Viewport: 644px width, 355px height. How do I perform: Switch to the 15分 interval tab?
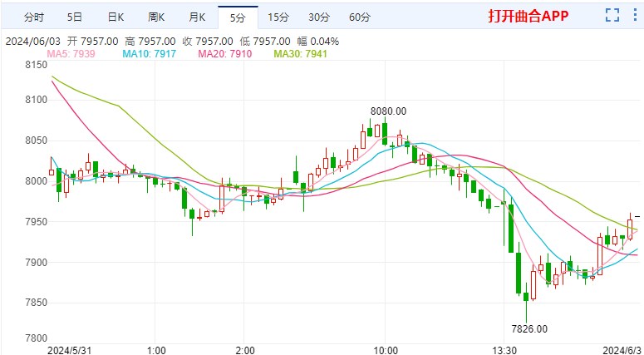(278, 17)
